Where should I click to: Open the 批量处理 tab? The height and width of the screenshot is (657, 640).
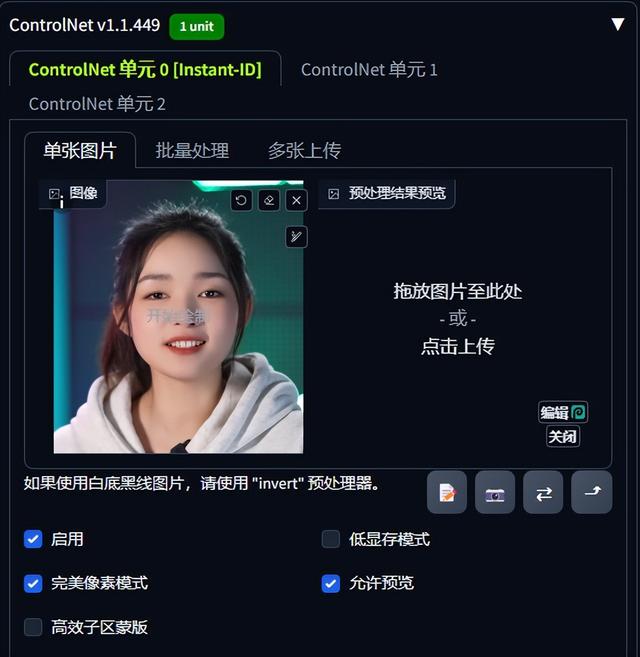192,150
